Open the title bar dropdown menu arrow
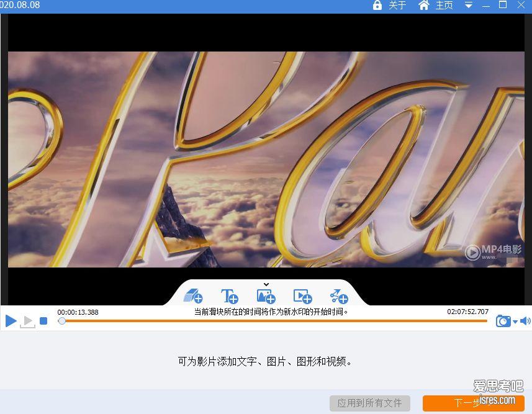The width and height of the screenshot is (532, 414). (x=469, y=5)
